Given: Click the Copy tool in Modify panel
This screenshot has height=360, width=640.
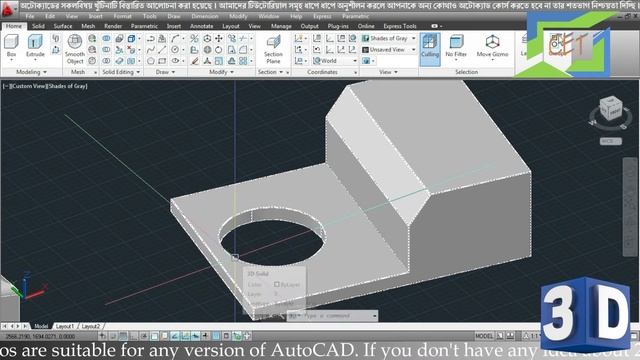Looking at the screenshot, I should [231, 39].
